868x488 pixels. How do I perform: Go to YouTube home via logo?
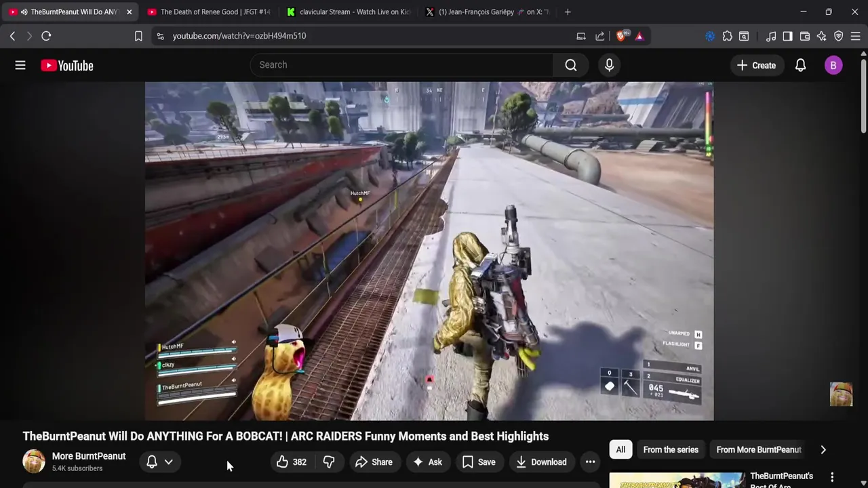point(67,65)
